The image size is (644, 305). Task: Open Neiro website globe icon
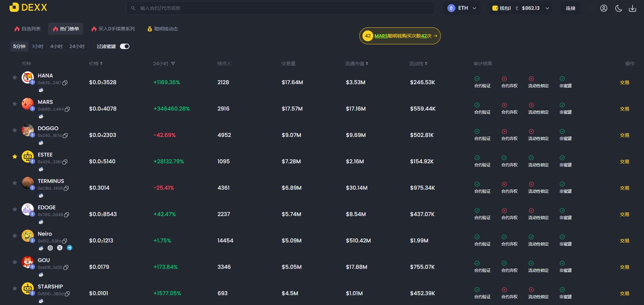[x=50, y=248]
